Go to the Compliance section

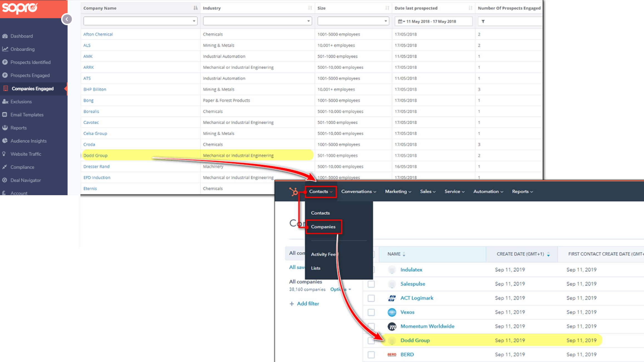pyautogui.click(x=22, y=167)
